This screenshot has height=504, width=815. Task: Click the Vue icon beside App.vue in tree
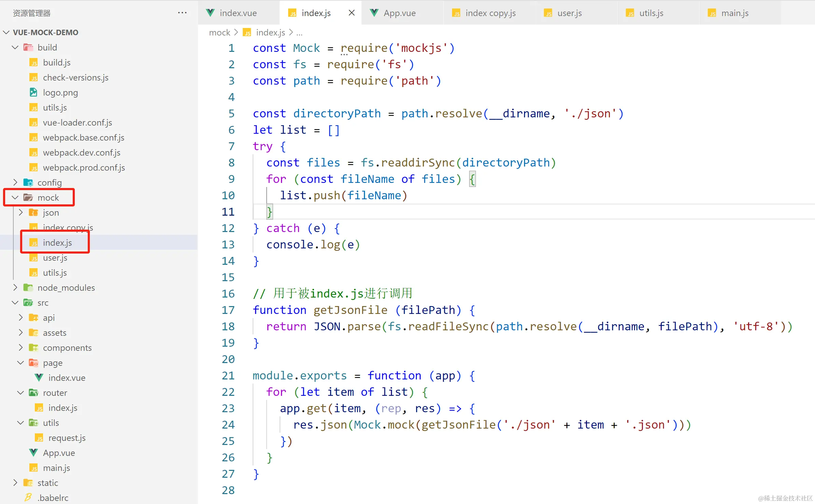tap(33, 453)
